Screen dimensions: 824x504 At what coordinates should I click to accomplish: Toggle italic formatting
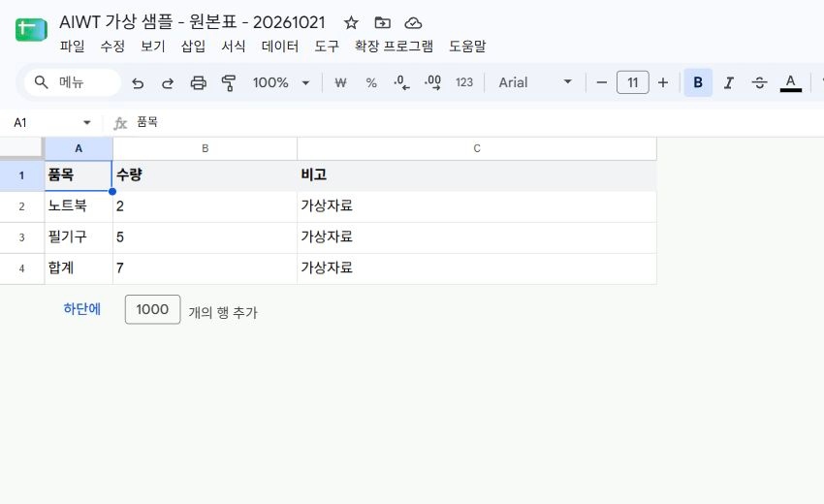point(729,82)
